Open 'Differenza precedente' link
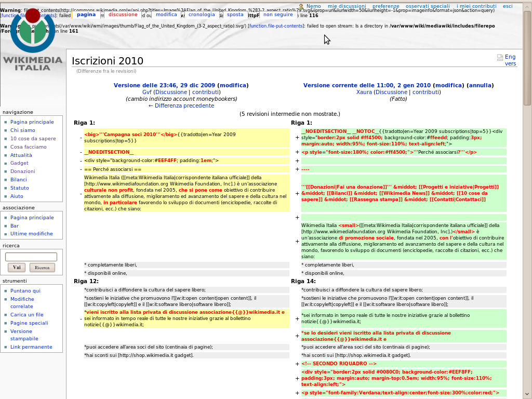Image resolution: width=532 pixels, height=399 pixels. (181, 105)
